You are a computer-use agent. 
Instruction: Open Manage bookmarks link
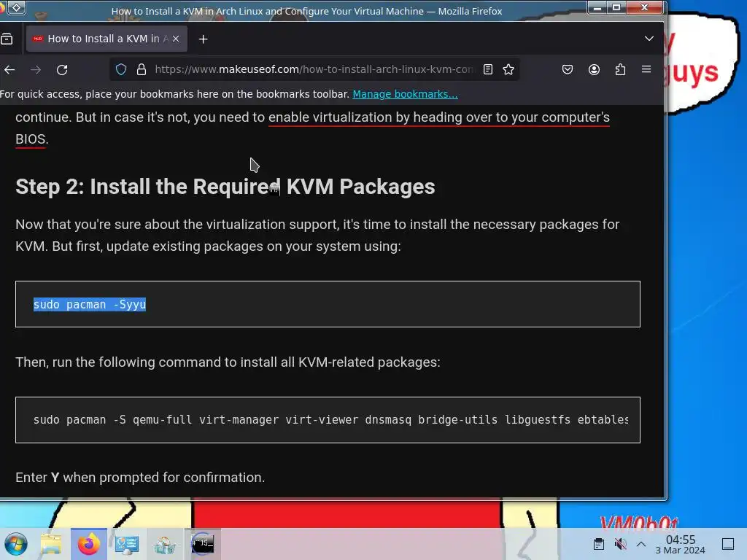405,94
